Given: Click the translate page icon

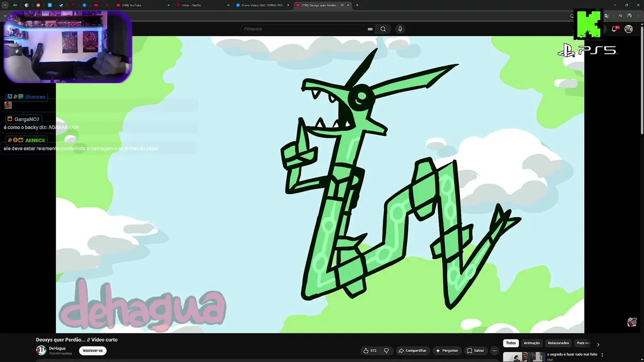Looking at the screenshot, I should coord(606,16).
